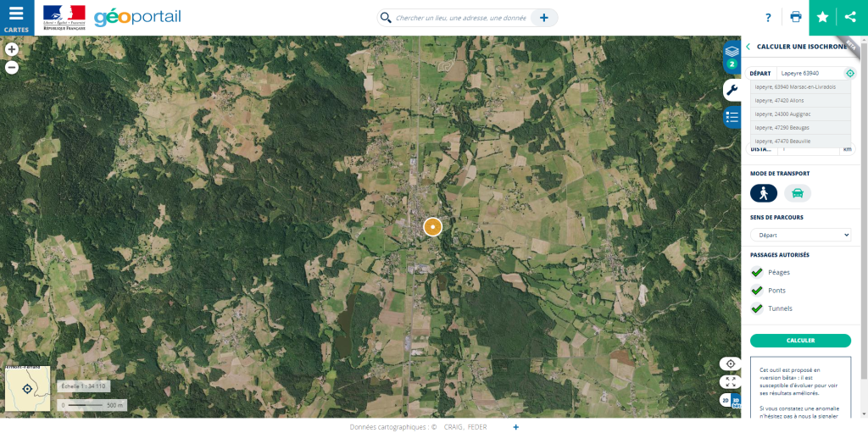868x433 pixels.
Task: Open the Sens de parcours dropdown
Action: 800,235
